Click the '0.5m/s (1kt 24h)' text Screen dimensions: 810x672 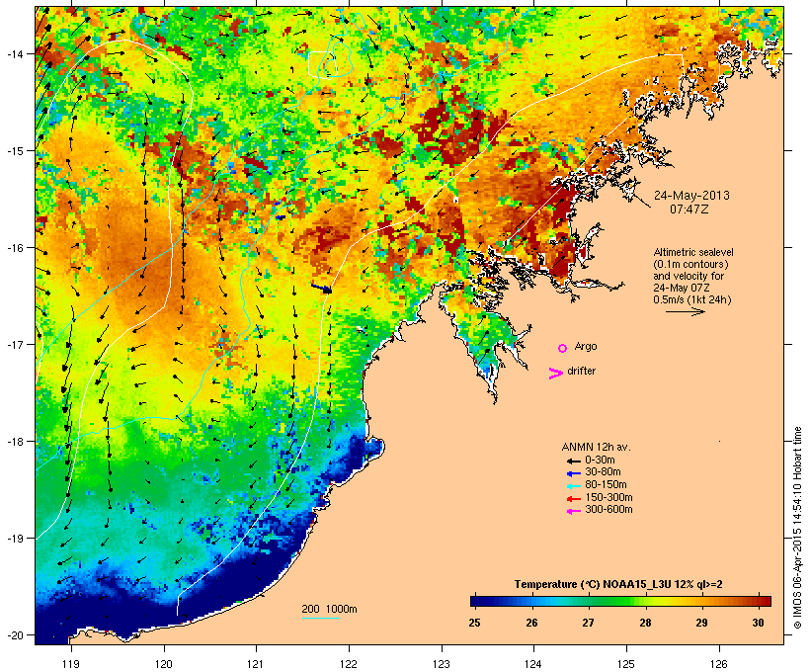point(692,299)
